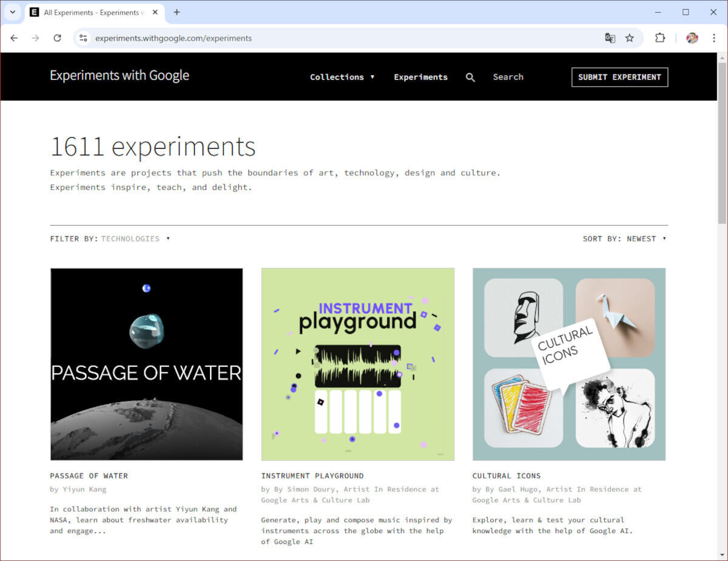
Task: Click the Passage of Water description text
Action: (x=143, y=520)
